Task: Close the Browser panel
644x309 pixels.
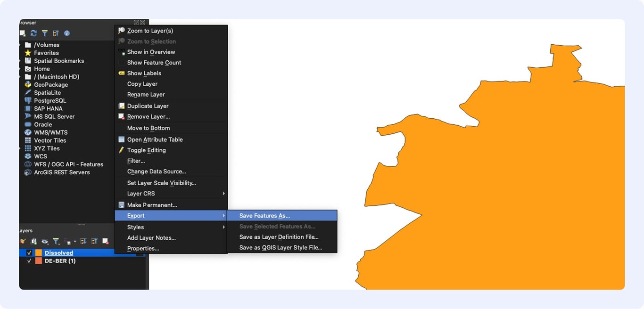Action: pyautogui.click(x=142, y=22)
